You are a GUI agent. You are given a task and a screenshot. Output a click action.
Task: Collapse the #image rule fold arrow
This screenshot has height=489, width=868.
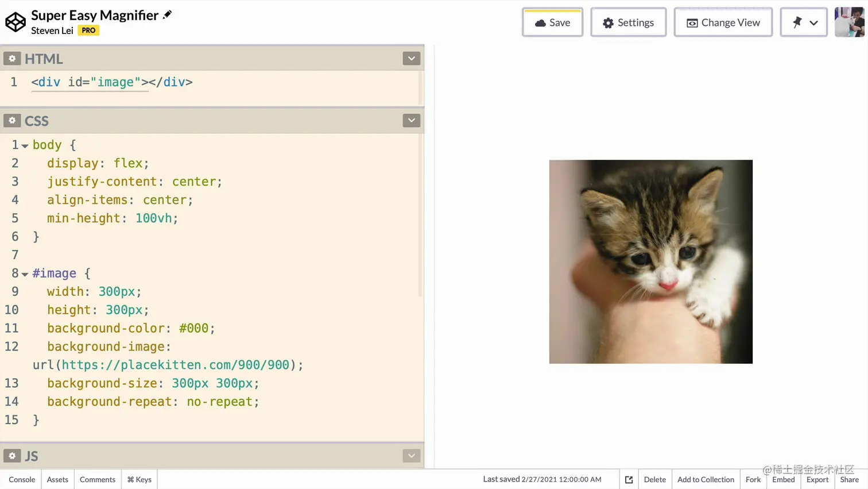25,274
